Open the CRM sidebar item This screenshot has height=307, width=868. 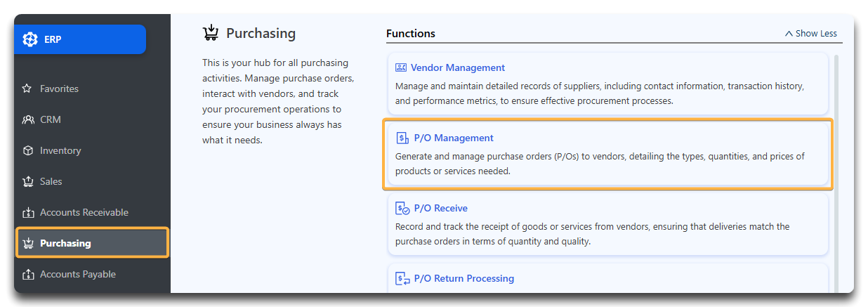pos(92,119)
